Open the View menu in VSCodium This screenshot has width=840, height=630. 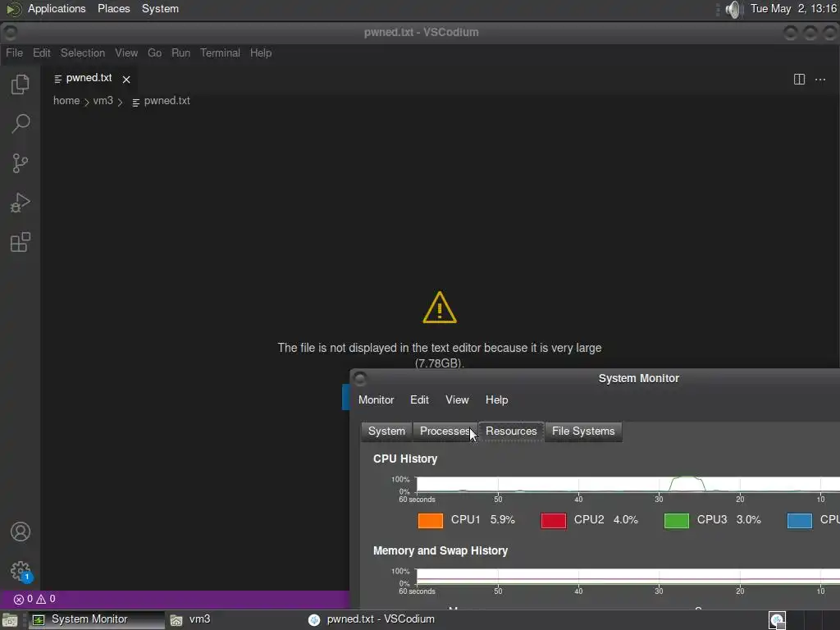pyautogui.click(x=126, y=53)
